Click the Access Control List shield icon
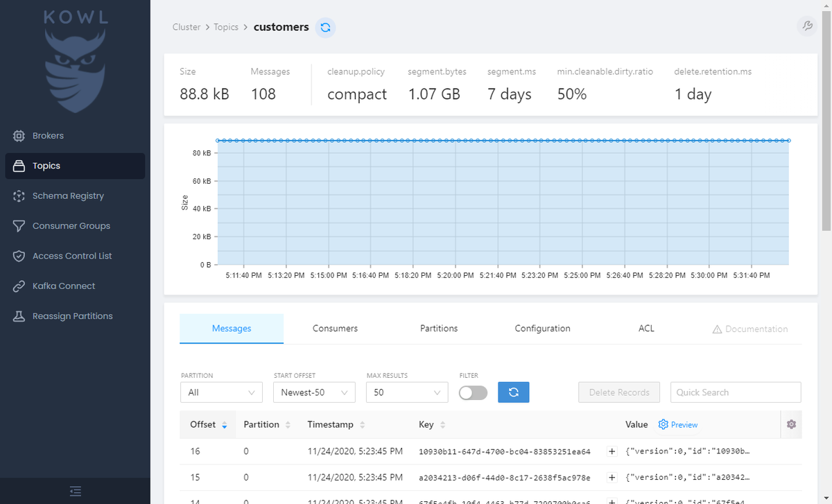 [x=19, y=256]
